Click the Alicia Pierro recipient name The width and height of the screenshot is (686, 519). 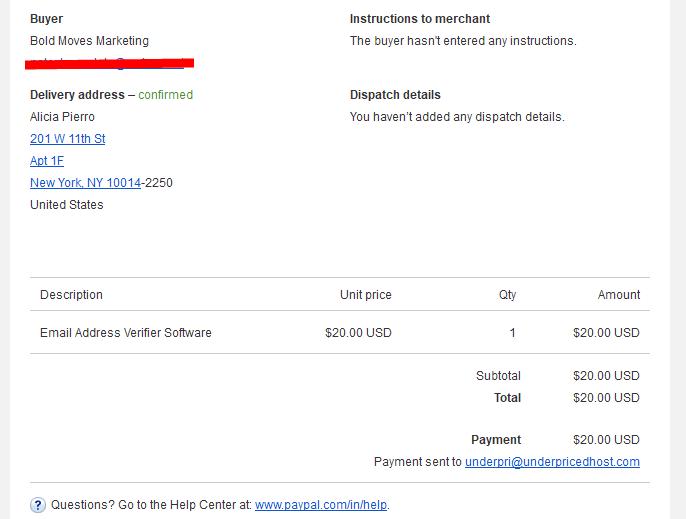(62, 117)
